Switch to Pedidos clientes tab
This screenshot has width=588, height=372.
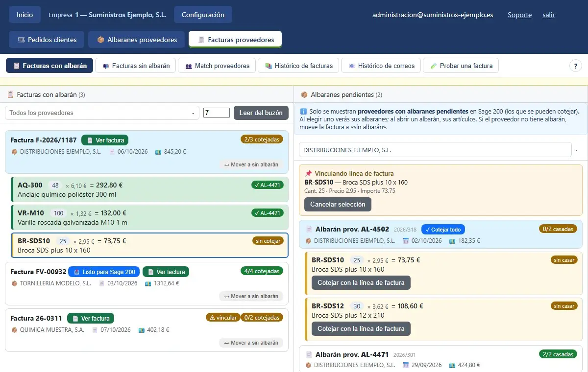[47, 40]
